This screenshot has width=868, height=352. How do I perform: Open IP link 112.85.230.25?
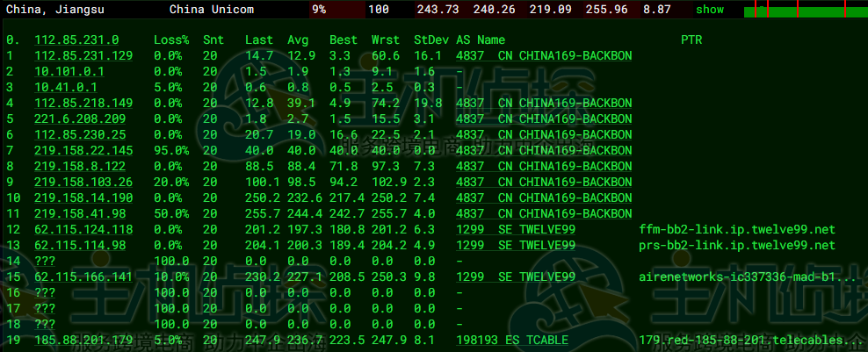click(80, 135)
